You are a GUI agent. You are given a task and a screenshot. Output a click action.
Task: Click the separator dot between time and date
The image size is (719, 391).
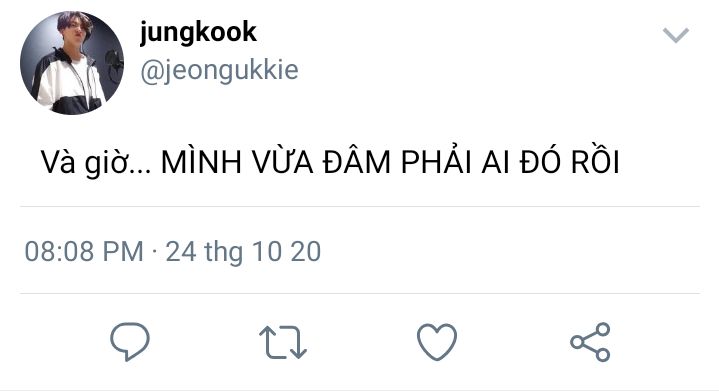point(155,252)
